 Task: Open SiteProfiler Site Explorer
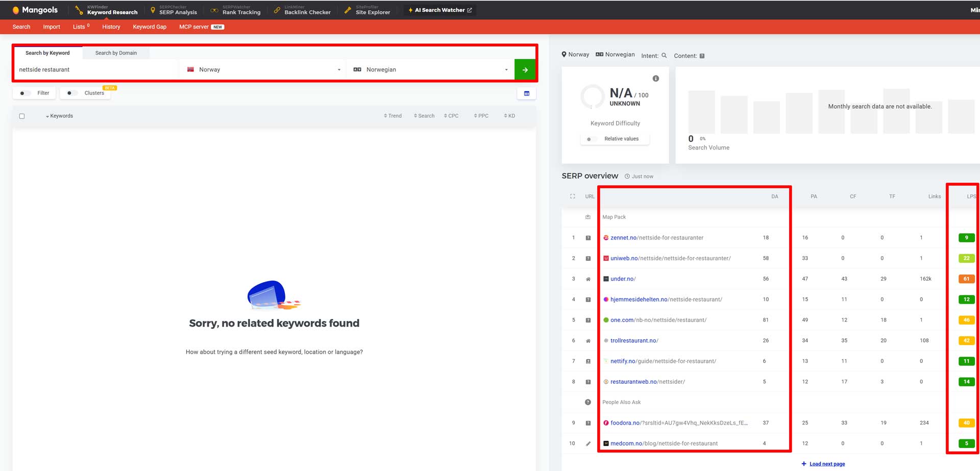click(x=367, y=10)
